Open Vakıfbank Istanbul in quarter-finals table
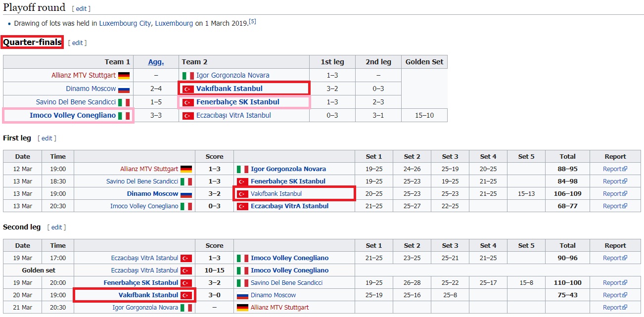644x317 pixels. pyautogui.click(x=229, y=89)
